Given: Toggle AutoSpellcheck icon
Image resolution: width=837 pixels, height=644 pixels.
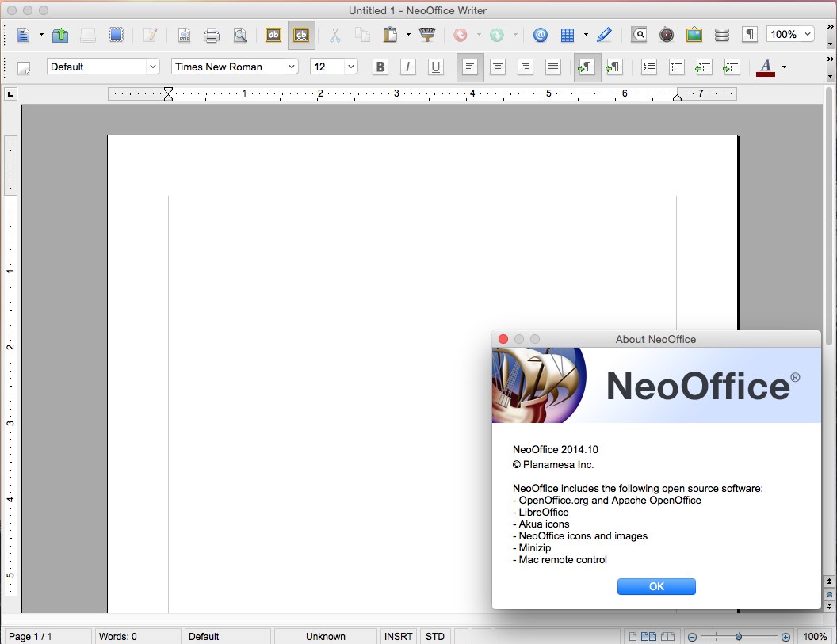Looking at the screenshot, I should point(301,35).
